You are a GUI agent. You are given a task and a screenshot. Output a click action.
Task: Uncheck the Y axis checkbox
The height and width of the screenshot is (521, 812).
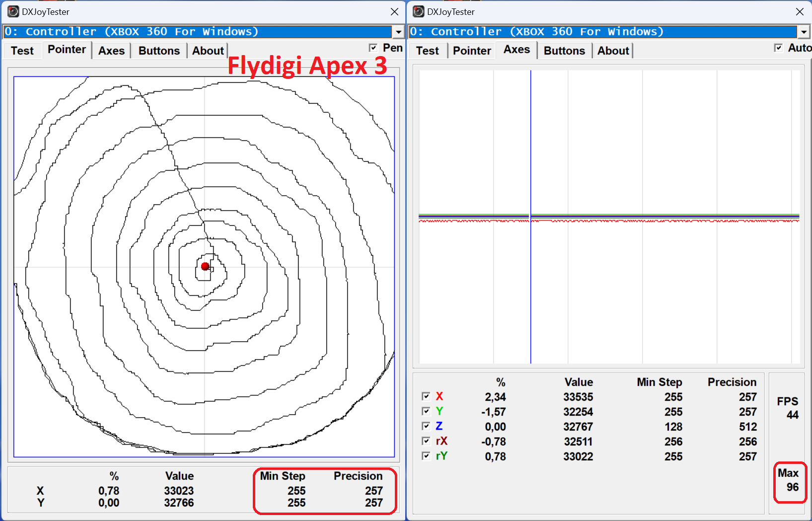426,411
